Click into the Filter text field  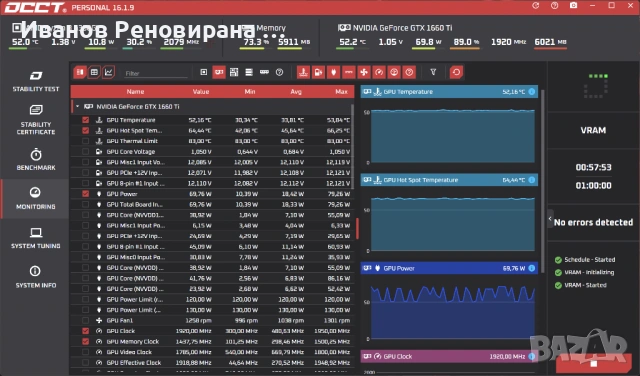pos(156,73)
